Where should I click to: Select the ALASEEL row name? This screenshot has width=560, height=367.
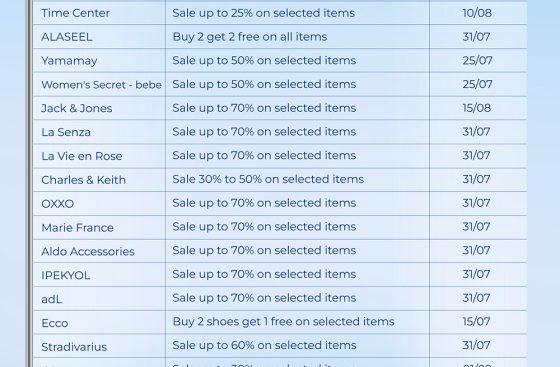[x=67, y=37]
